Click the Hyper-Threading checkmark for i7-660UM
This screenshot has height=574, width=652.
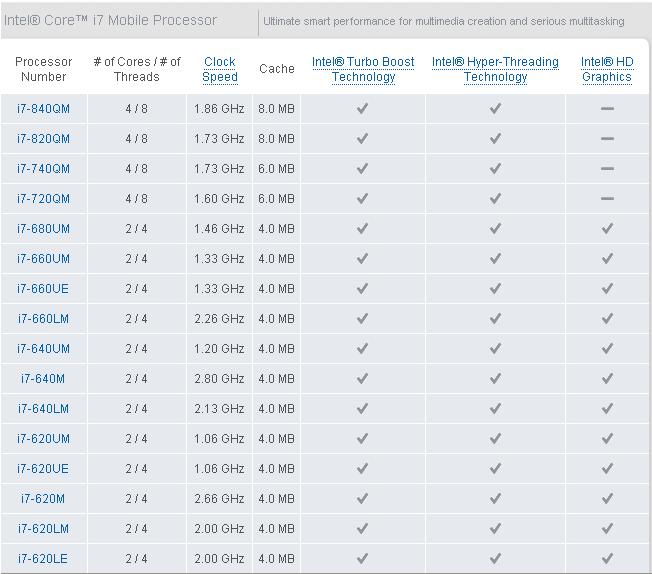(x=495, y=258)
